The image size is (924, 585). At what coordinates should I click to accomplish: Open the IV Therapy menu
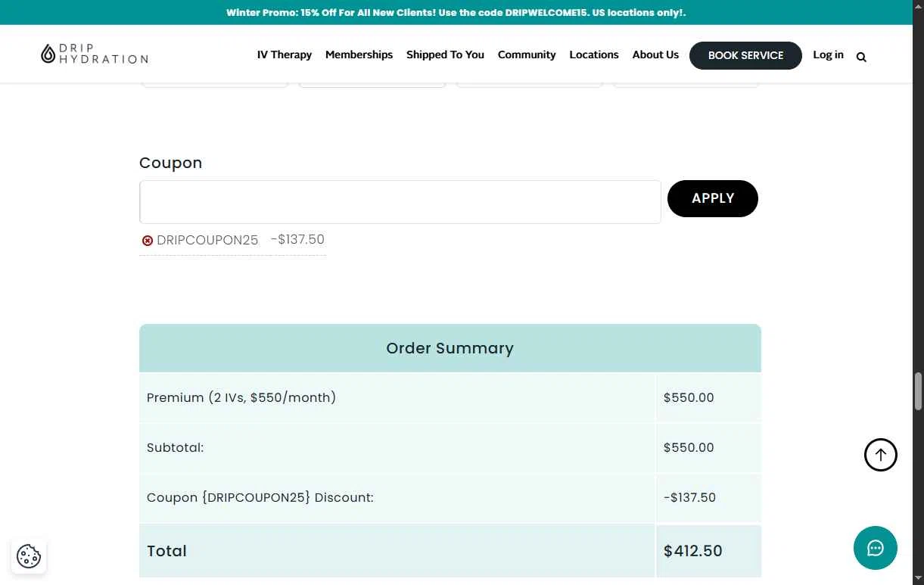point(285,54)
